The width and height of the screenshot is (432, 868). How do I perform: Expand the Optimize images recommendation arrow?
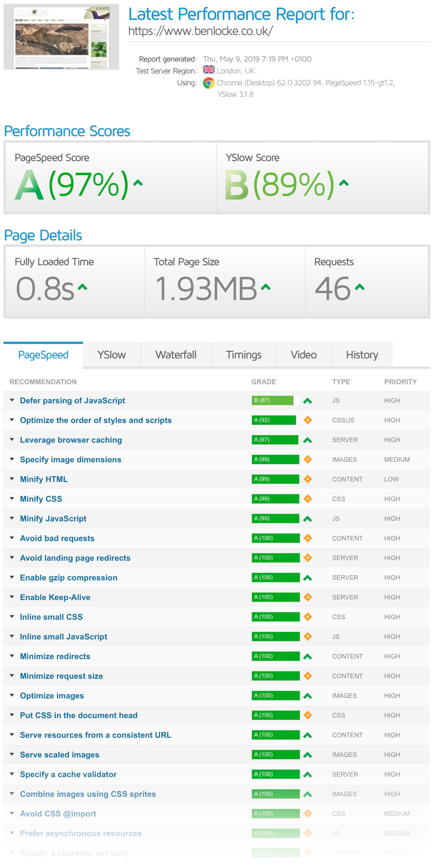pyautogui.click(x=12, y=696)
